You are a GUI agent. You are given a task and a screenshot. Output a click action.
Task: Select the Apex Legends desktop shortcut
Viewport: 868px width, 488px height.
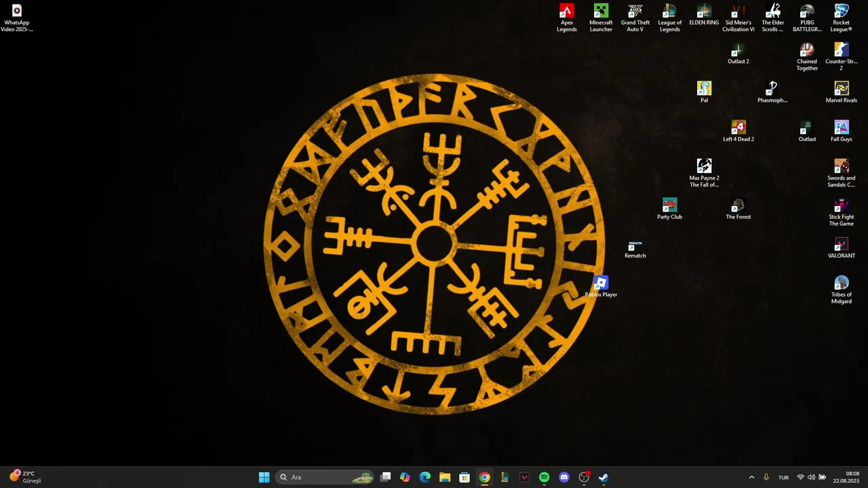pos(567,18)
